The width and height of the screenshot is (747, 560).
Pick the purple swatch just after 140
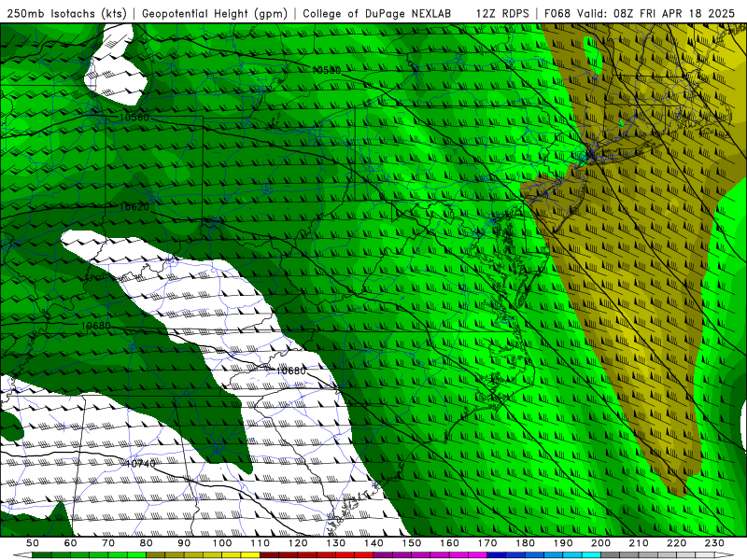click(x=383, y=555)
